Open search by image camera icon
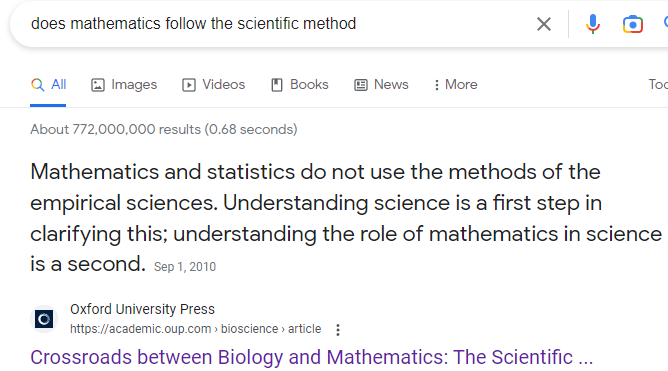This screenshot has height=371, width=668. pyautogui.click(x=633, y=24)
